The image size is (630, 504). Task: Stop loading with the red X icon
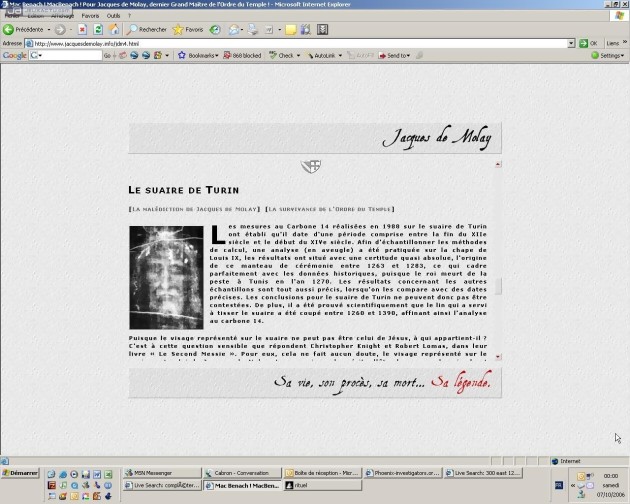pyautogui.click(x=82, y=30)
